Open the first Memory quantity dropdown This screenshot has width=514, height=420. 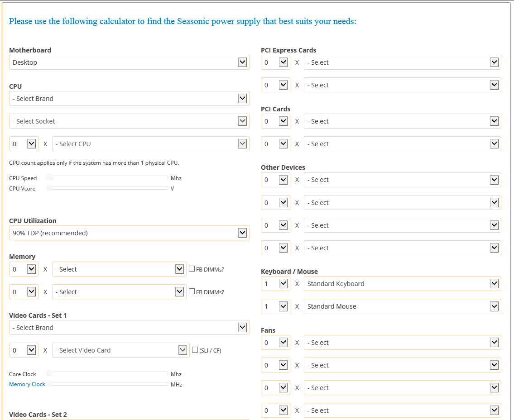tap(24, 269)
